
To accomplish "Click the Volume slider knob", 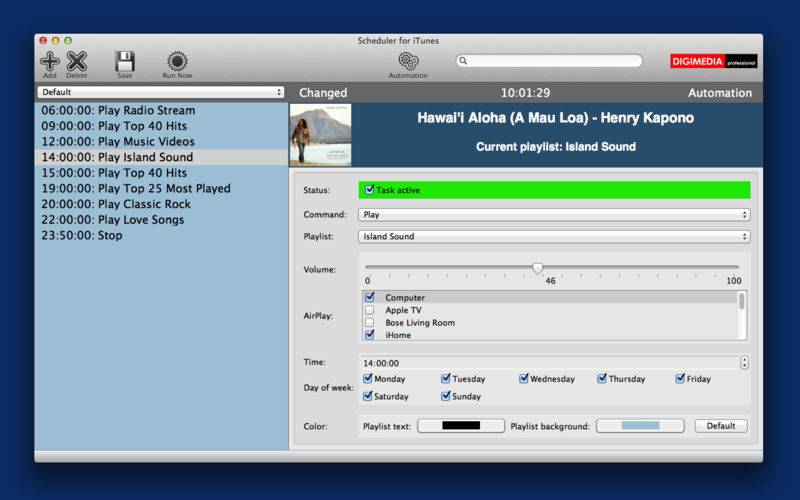I will [x=537, y=268].
